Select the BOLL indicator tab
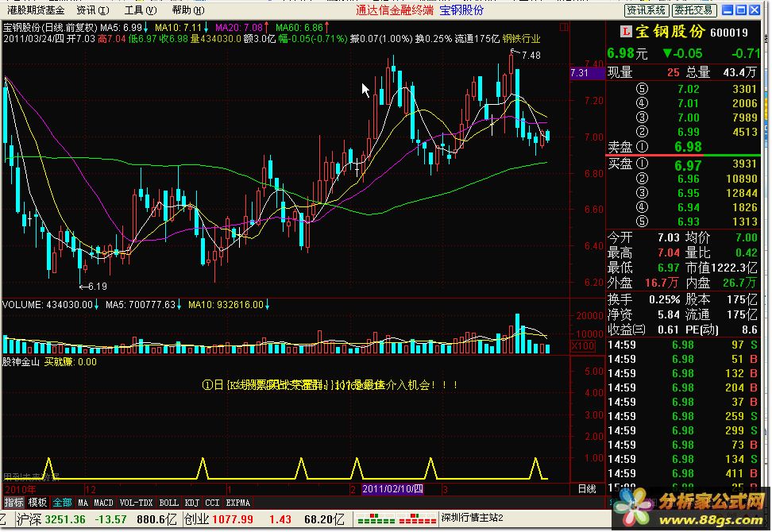Image resolution: width=772 pixels, height=532 pixels. 168,503
